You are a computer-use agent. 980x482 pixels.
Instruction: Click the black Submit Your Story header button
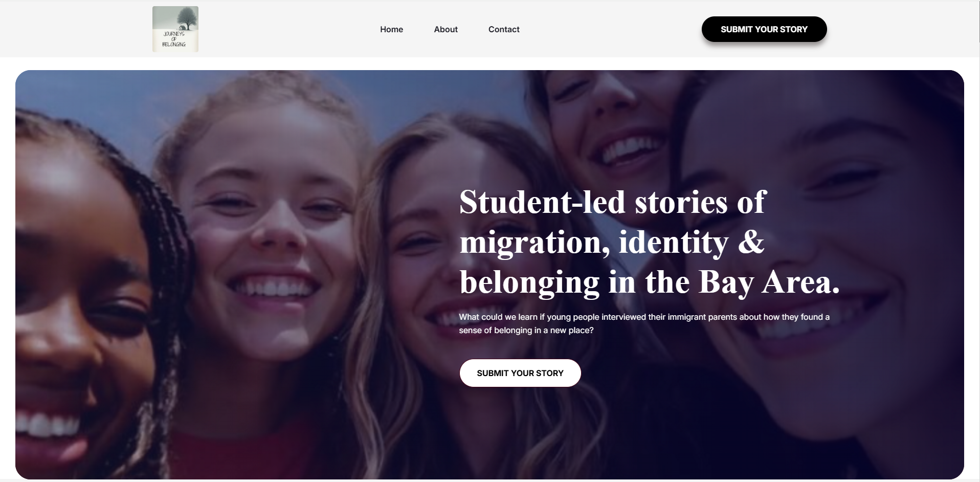click(x=764, y=29)
